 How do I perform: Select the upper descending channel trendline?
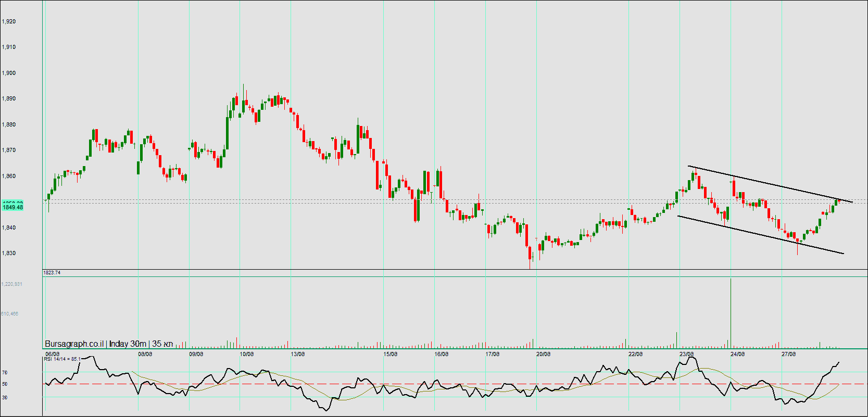pos(771,184)
